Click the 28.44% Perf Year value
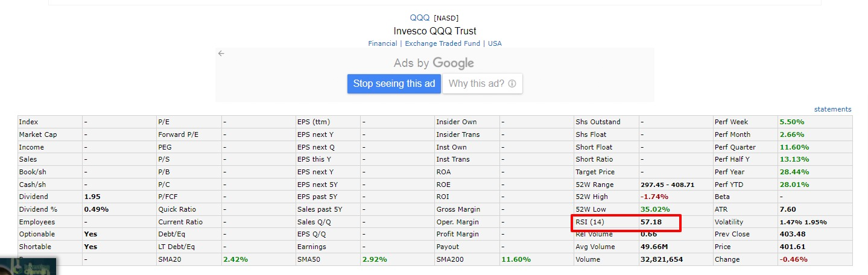 [794, 172]
